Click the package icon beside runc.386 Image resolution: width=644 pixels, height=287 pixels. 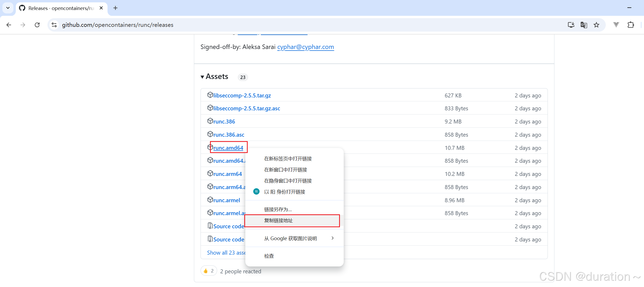tap(210, 121)
